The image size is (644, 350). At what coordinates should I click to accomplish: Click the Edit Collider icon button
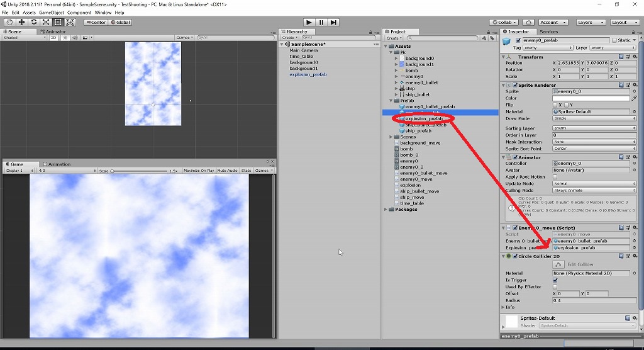558,264
